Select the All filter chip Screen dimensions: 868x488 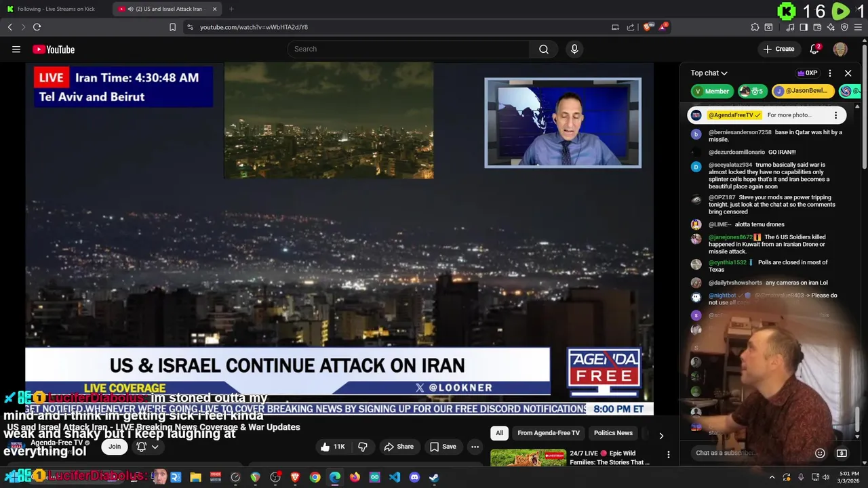click(499, 433)
